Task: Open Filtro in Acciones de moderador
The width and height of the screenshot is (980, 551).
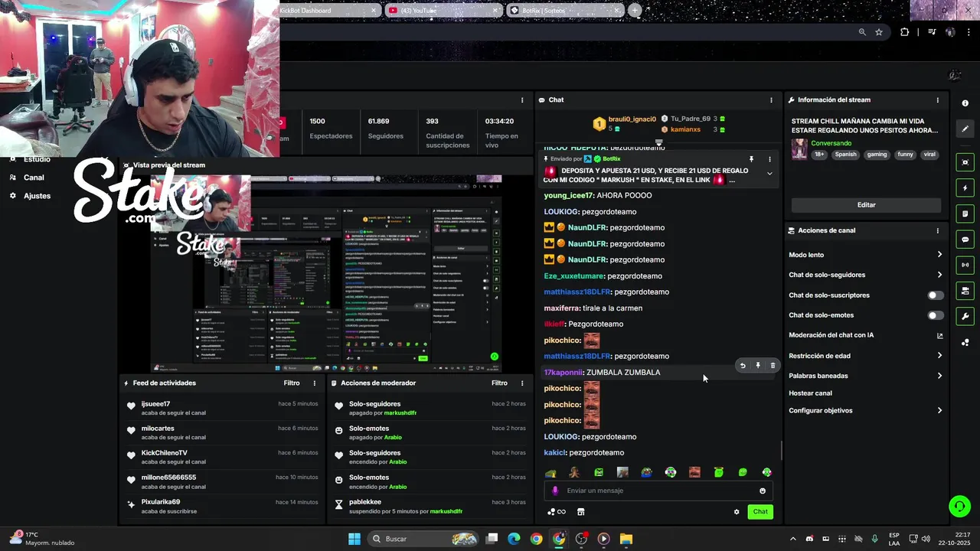Action: click(x=499, y=383)
